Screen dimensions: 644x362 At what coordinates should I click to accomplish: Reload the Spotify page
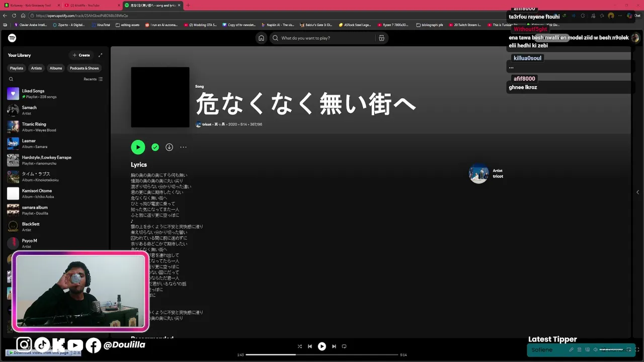[14, 16]
